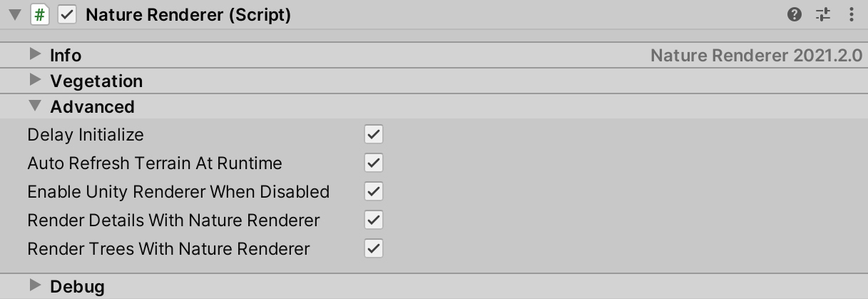Toggle the Delay Initialize checkbox
Viewport: 868px width, 299px height.
(x=374, y=134)
